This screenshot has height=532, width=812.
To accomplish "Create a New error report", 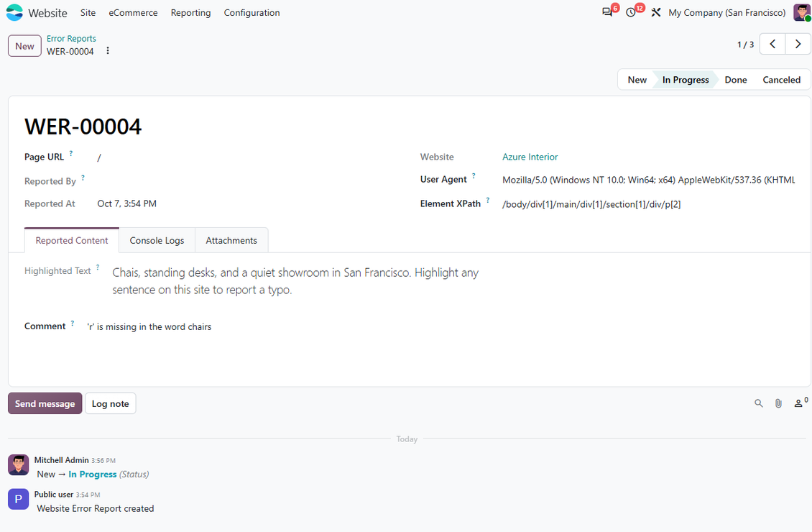I will [24, 46].
